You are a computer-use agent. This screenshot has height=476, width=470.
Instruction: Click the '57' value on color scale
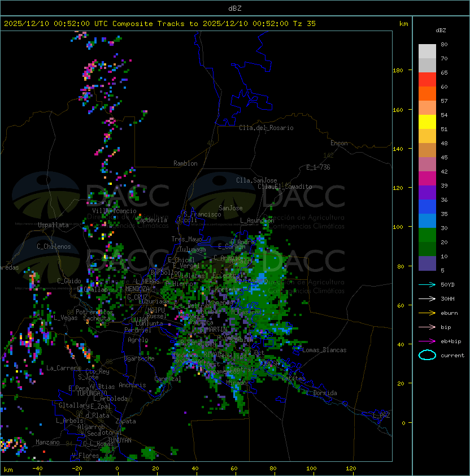coord(444,101)
